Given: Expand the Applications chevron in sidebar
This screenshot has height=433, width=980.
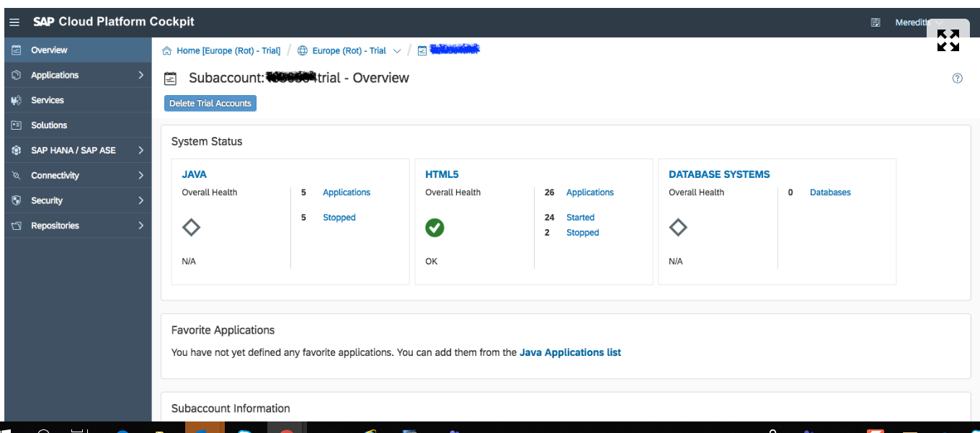Looking at the screenshot, I should tap(141, 75).
